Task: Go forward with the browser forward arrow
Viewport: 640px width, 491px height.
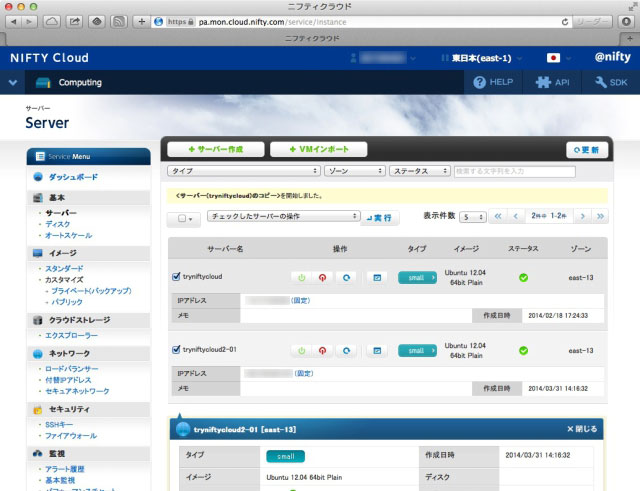Action: pyautogui.click(x=29, y=22)
